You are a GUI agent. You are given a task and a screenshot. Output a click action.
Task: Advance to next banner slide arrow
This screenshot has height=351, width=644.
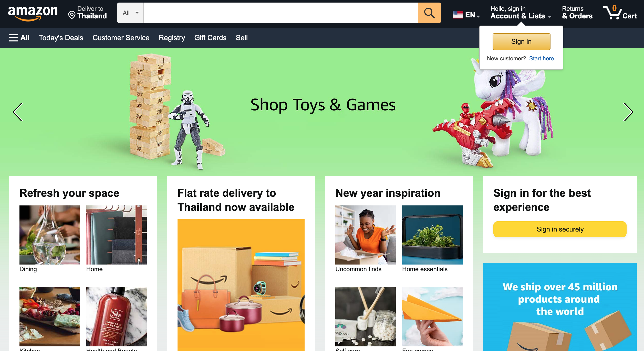point(628,112)
